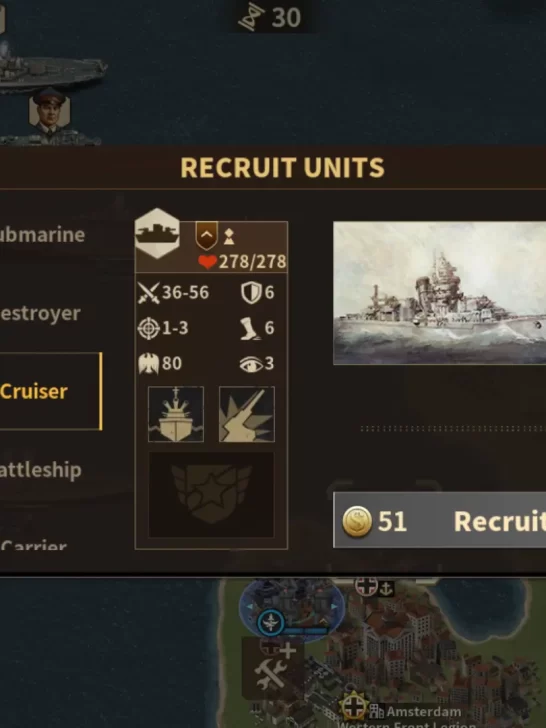
Task: Click the cruiser painting thumbnail
Action: [440, 293]
